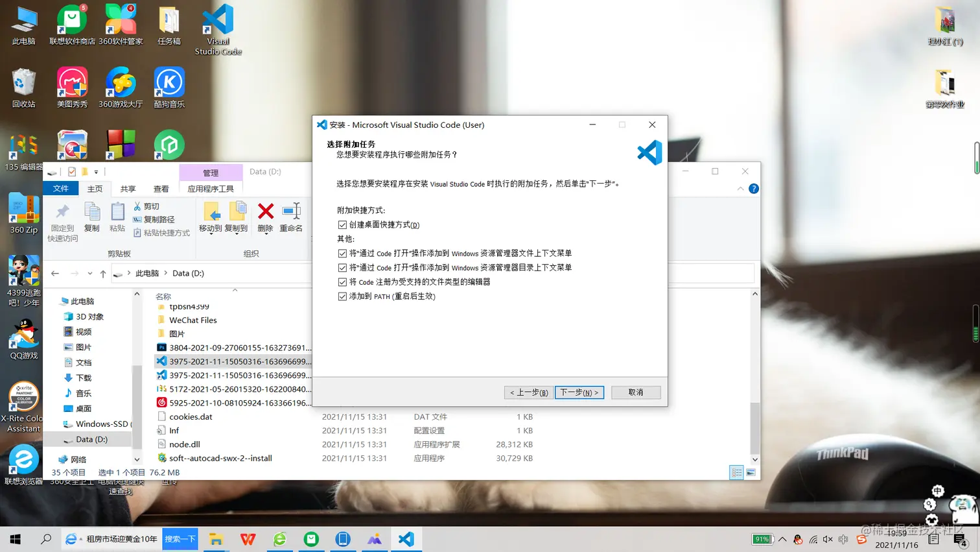Open WPS Office from the taskbar
This screenshot has width=980, height=552.
click(x=248, y=539)
